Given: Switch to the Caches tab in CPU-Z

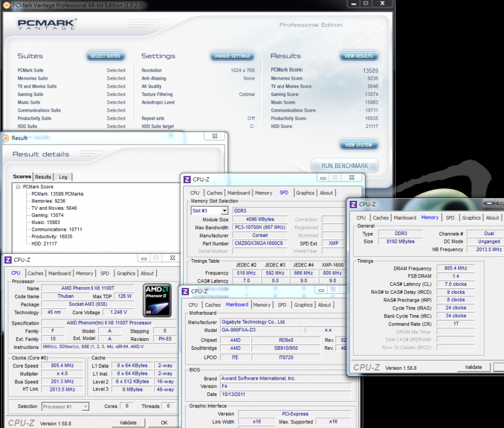Looking at the screenshot, I should [x=36, y=273].
